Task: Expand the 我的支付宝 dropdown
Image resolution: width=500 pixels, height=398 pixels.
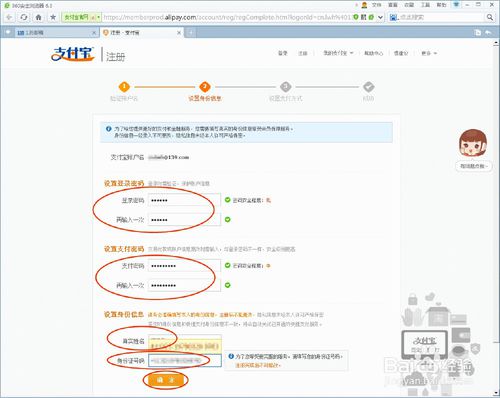Action: point(338,53)
